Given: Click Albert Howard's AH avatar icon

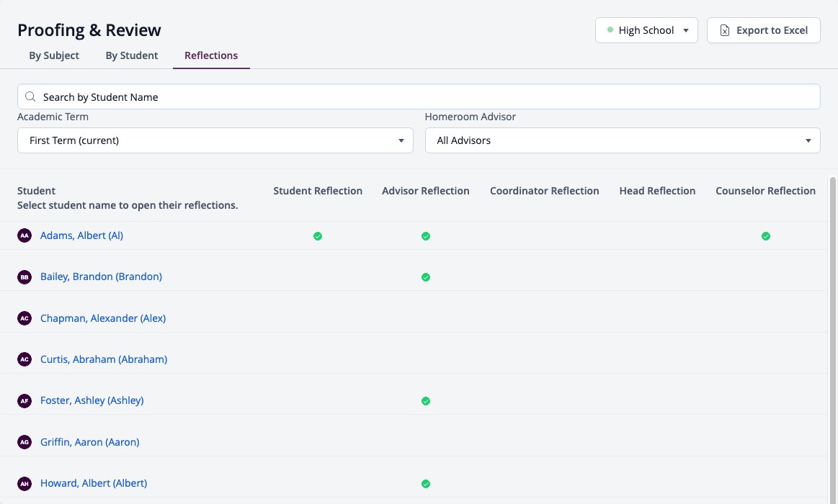Looking at the screenshot, I should pyautogui.click(x=24, y=483).
